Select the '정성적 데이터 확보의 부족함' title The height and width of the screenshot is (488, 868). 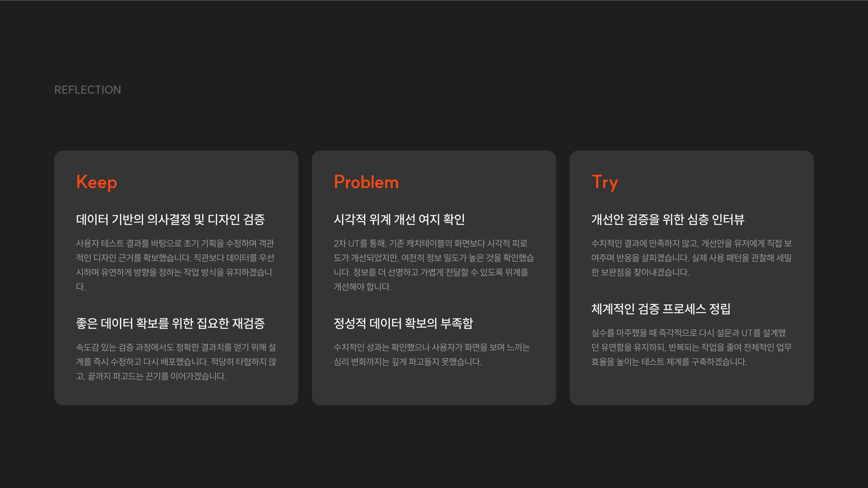point(403,323)
